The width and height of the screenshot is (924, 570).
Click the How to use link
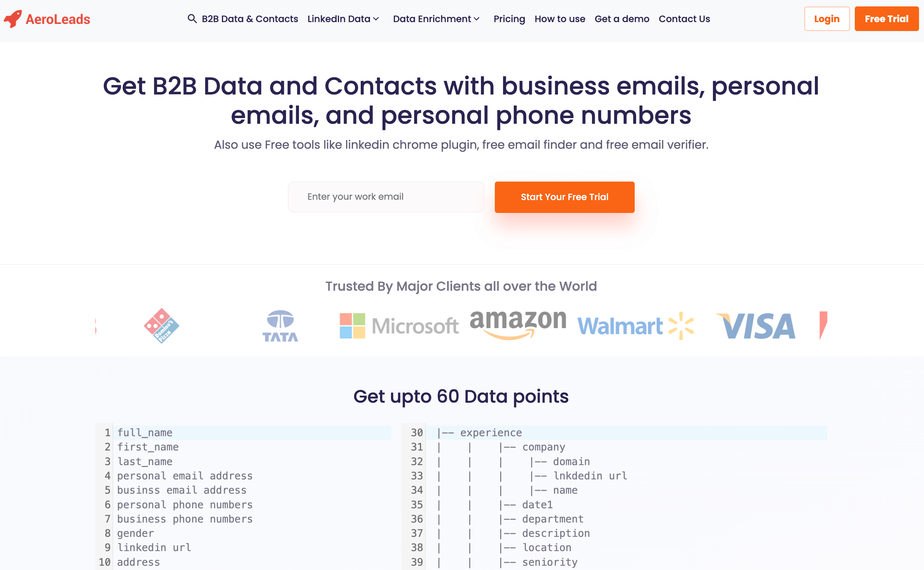(560, 19)
